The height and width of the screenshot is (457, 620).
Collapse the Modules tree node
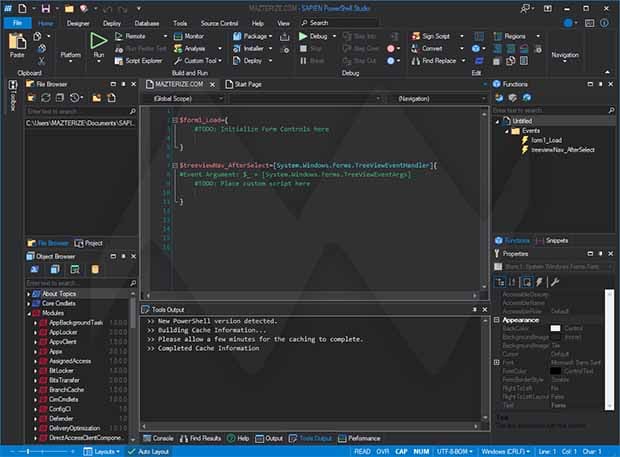tap(29, 313)
